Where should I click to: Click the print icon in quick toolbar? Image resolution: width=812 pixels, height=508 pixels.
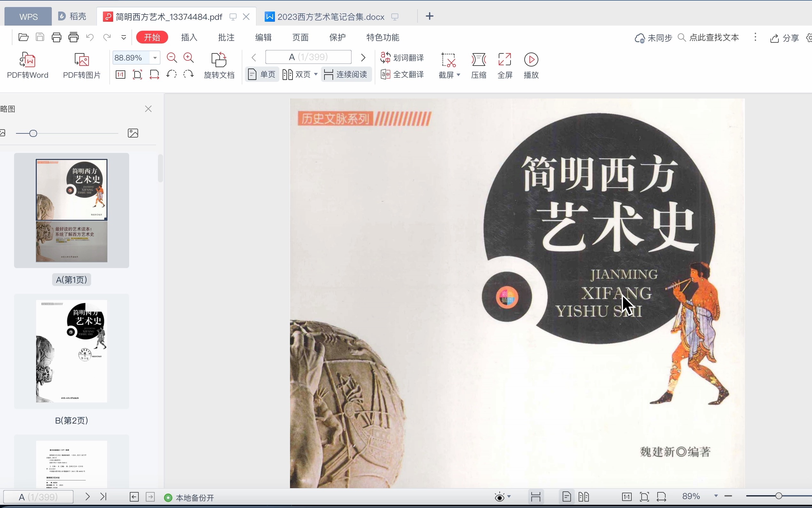(56, 37)
